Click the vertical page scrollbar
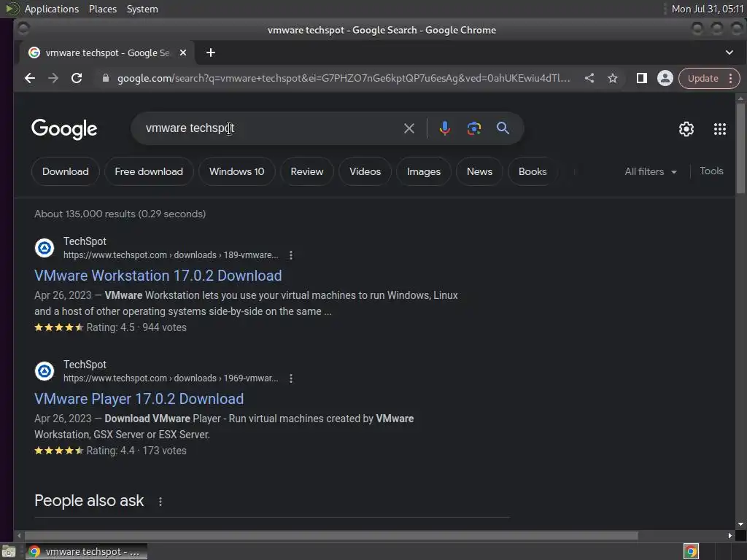Image resolution: width=747 pixels, height=560 pixels. (x=740, y=149)
